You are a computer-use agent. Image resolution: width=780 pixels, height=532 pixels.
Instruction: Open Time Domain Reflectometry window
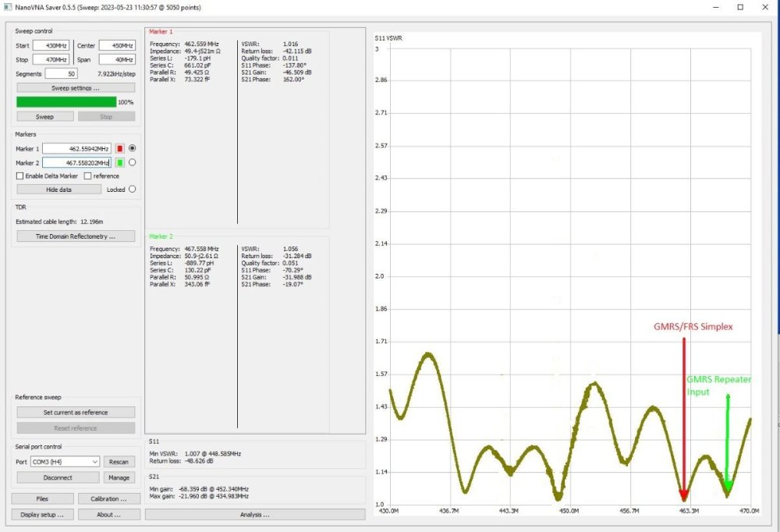(x=76, y=236)
